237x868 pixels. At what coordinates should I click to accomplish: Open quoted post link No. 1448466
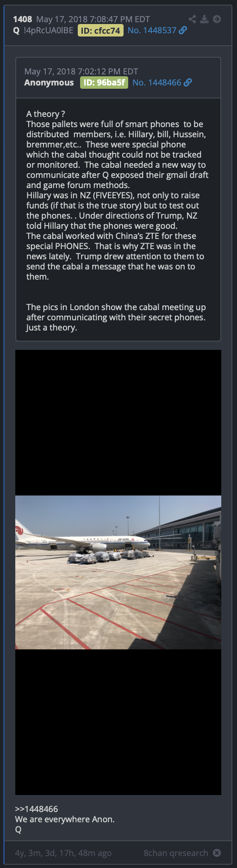(x=157, y=83)
